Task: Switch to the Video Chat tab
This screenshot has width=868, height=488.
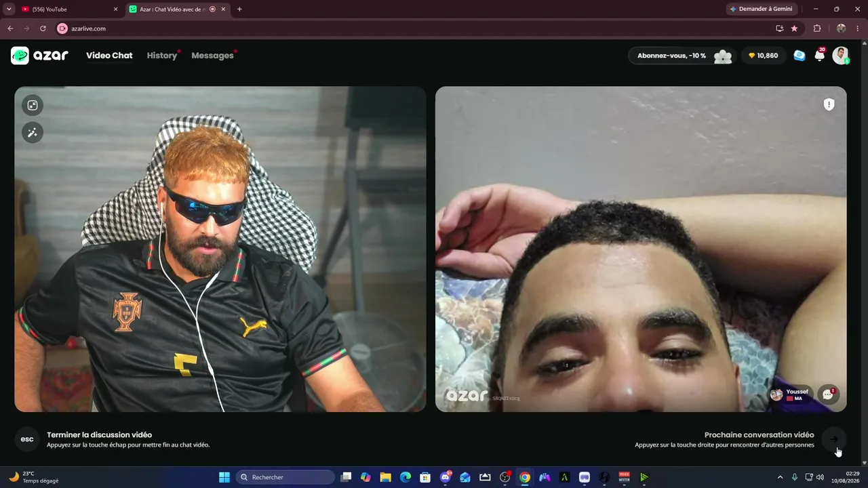Action: (109, 56)
